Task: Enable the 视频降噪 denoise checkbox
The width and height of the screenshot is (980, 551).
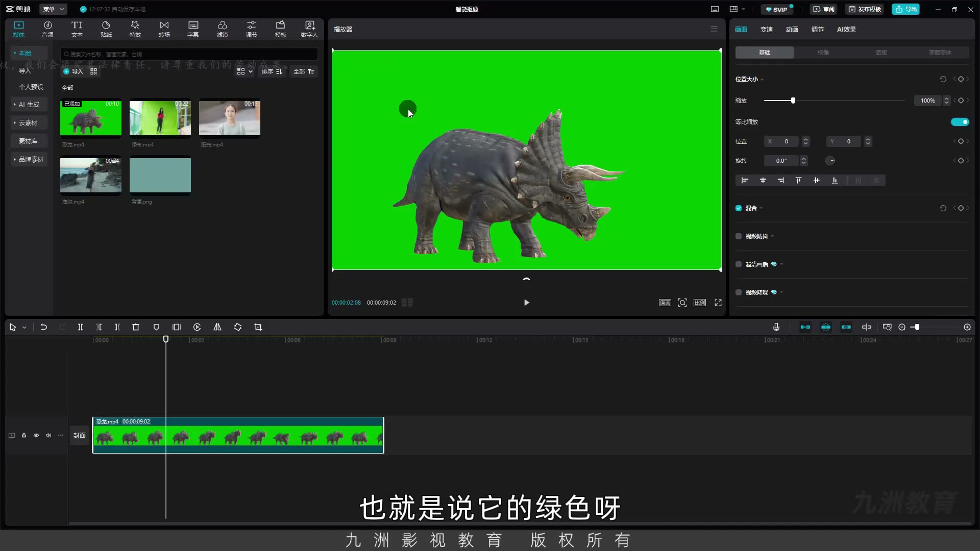Action: (739, 292)
